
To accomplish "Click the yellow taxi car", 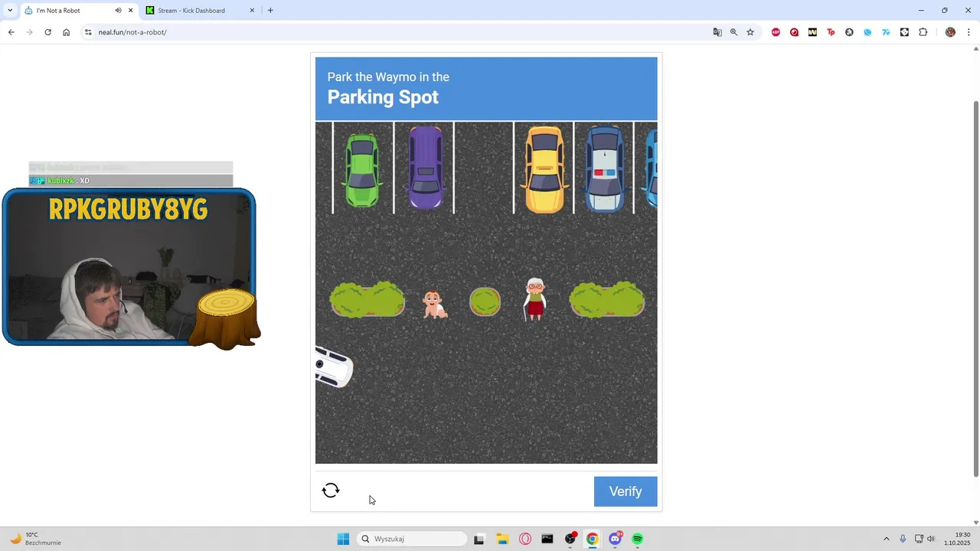I will [x=544, y=169].
